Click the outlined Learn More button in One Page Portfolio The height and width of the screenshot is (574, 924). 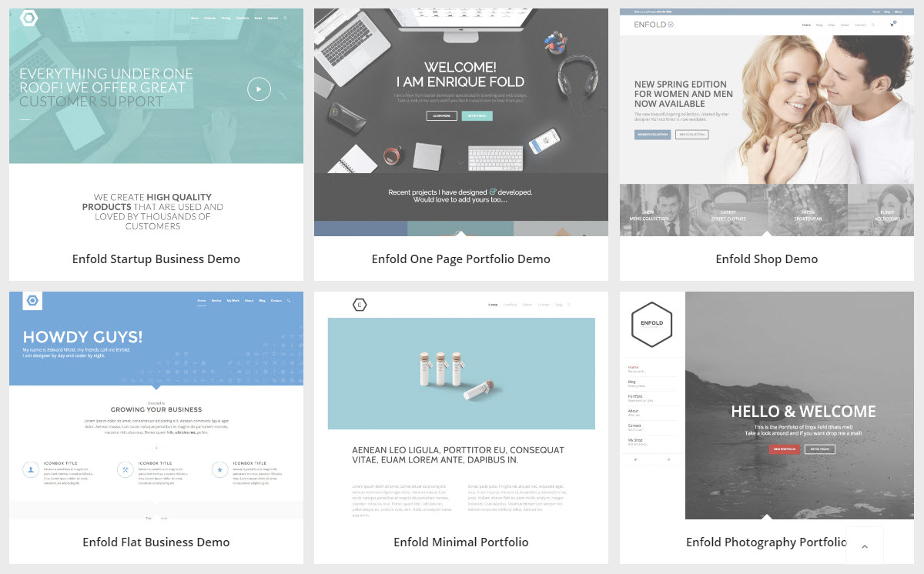[x=442, y=116]
